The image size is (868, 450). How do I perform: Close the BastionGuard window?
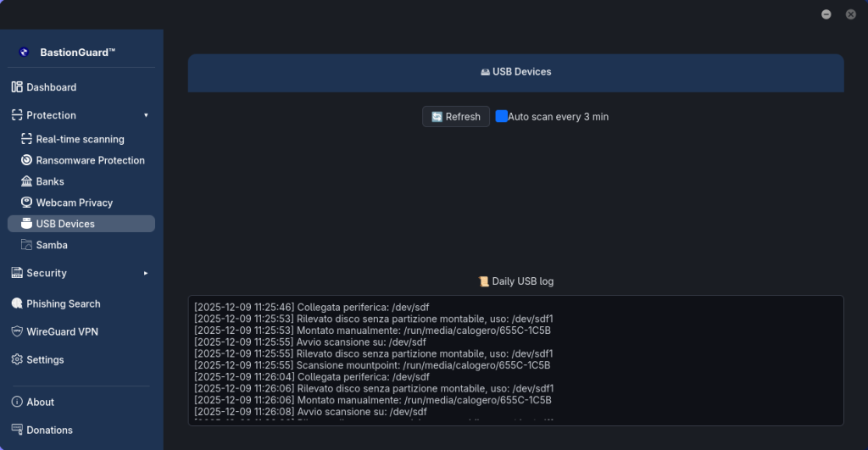(x=851, y=14)
